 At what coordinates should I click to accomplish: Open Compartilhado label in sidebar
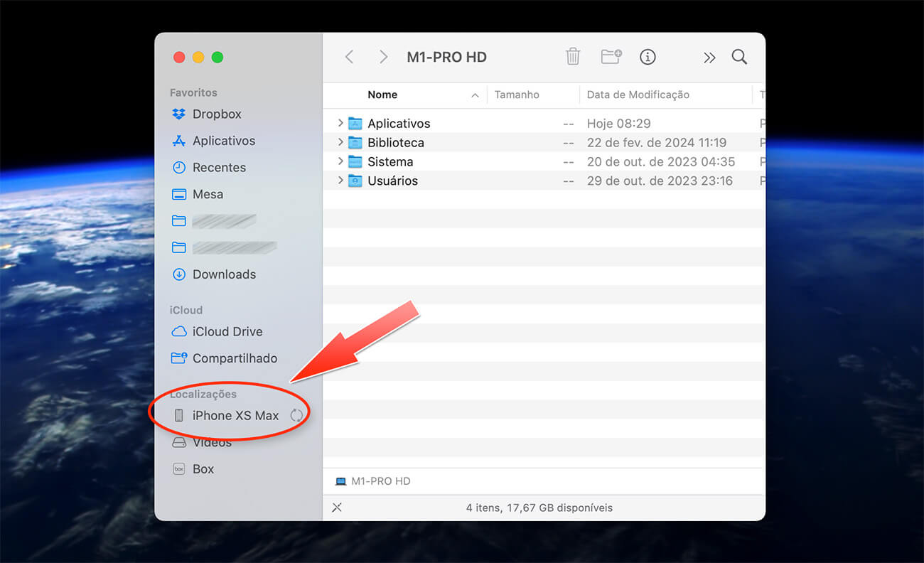[x=235, y=358]
